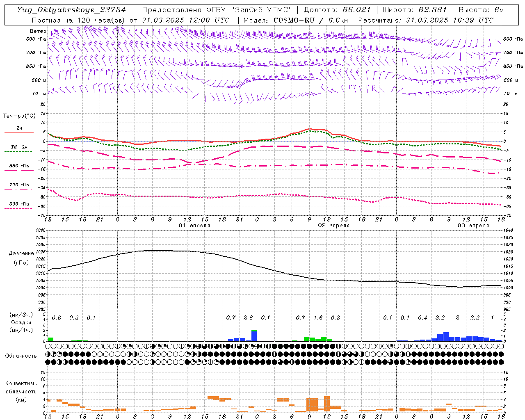Click the Ветер panel label

point(38,31)
